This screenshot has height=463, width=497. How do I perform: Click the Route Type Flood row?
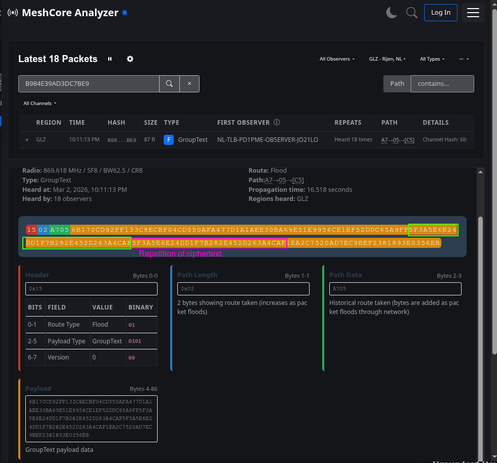(91, 324)
